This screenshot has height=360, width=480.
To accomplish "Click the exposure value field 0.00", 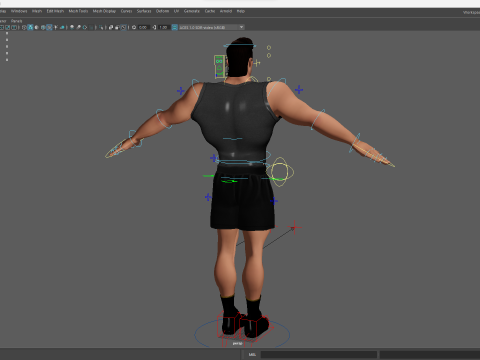I will (x=143, y=27).
